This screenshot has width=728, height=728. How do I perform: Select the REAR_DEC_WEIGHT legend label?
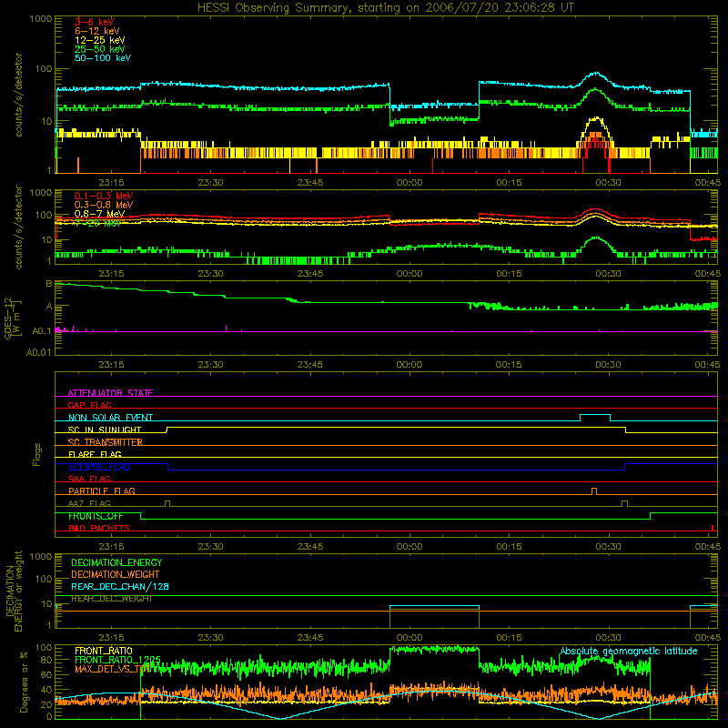(111, 599)
